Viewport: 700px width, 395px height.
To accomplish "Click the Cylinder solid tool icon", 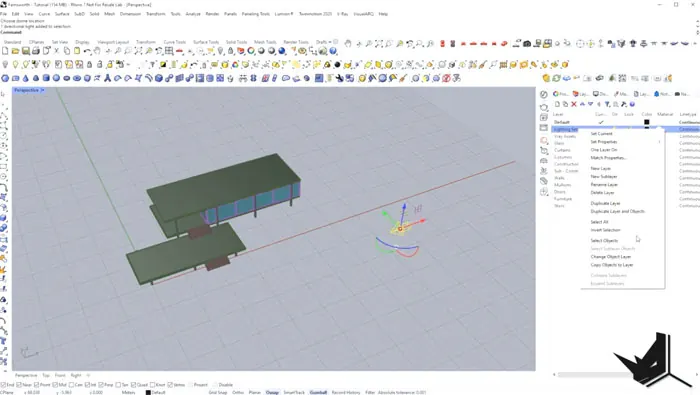I will (46, 78).
